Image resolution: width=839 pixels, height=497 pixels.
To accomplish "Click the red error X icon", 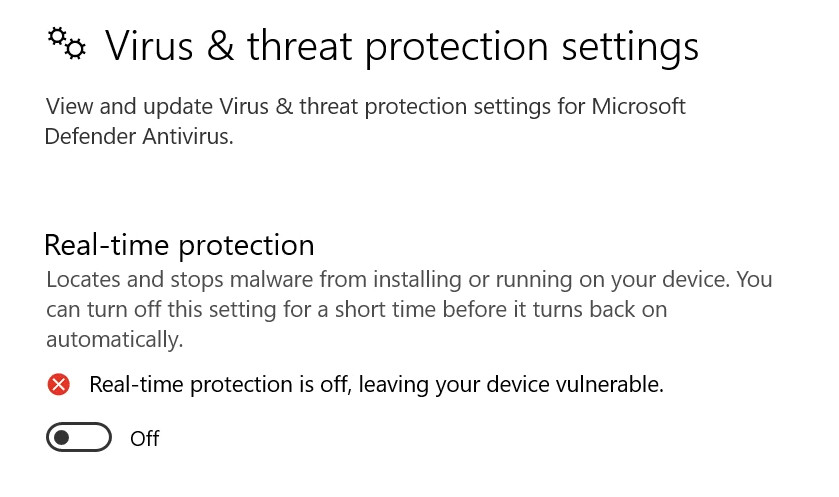I will (59, 384).
